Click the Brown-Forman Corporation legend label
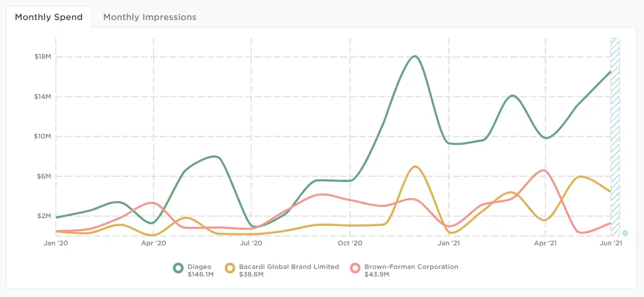644x297 pixels. (x=411, y=267)
